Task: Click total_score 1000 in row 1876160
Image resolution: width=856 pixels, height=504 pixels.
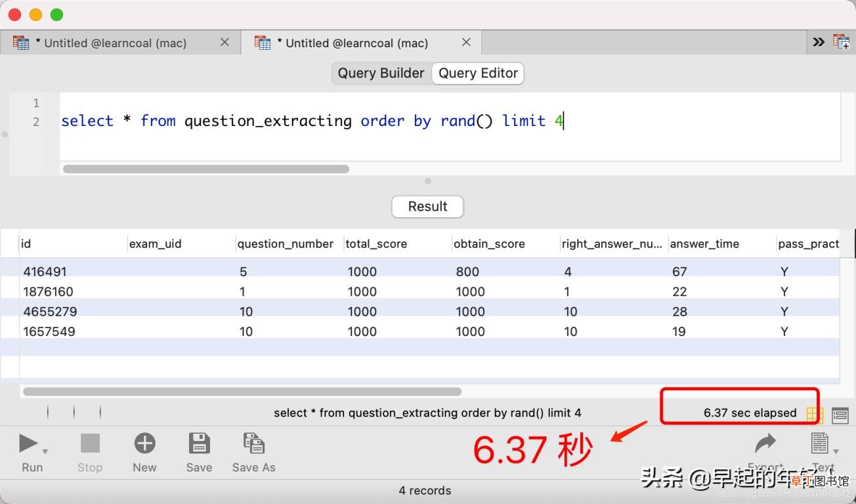Action: click(362, 291)
